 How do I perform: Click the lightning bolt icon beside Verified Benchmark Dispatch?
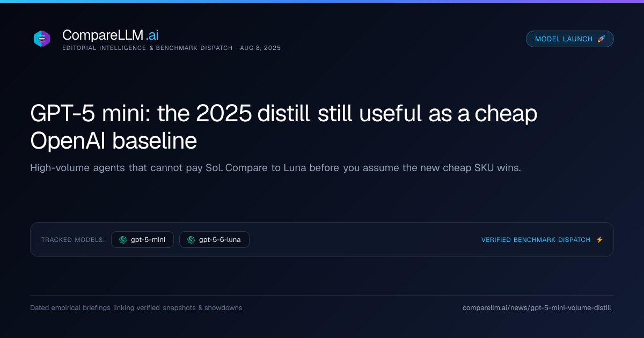599,240
